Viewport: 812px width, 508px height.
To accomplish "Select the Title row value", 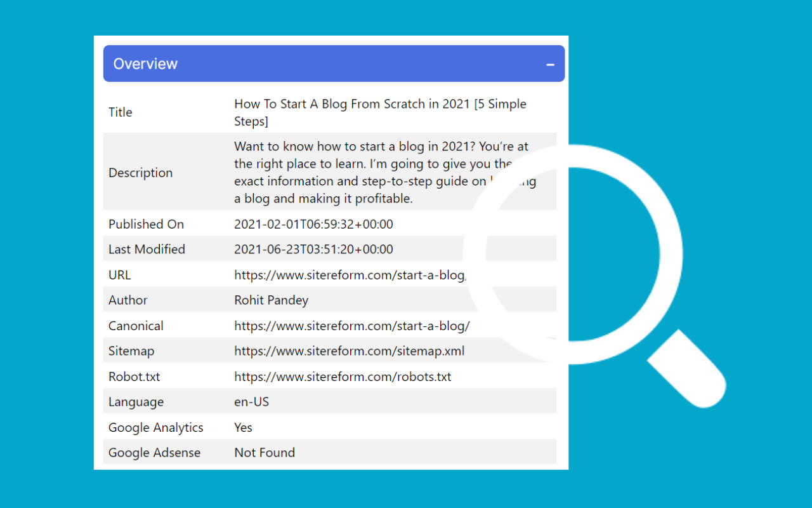I will click(x=380, y=112).
